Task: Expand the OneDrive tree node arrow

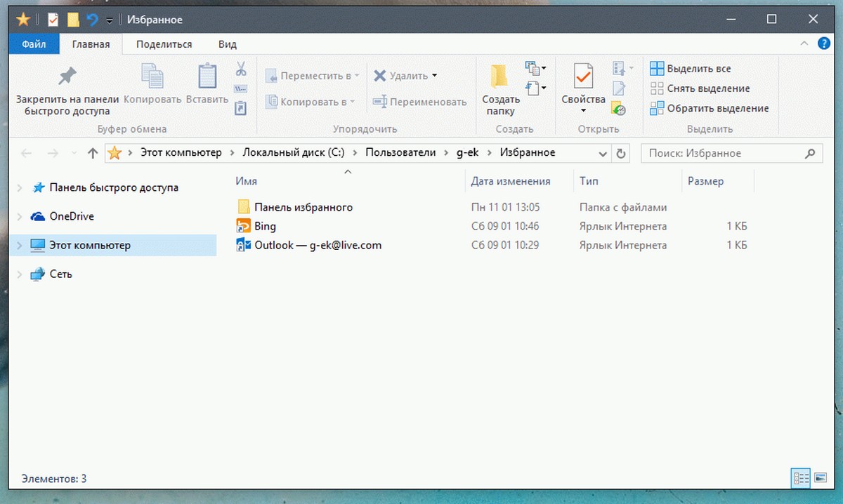Action: tap(20, 217)
